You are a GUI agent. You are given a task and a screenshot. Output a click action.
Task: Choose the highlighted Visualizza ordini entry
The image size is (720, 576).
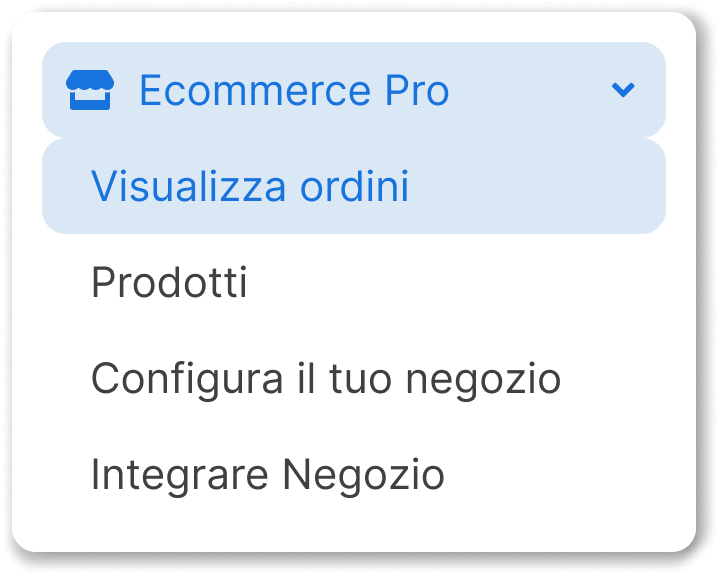coord(354,186)
